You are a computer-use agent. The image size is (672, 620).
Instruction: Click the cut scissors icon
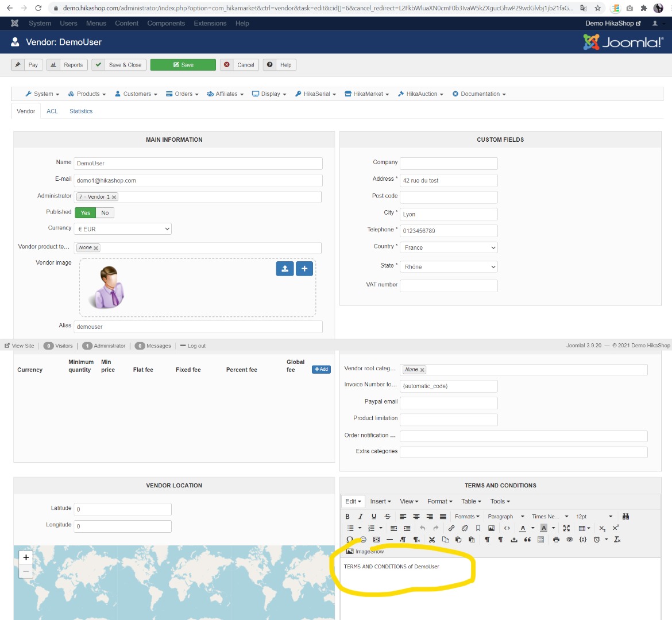click(x=432, y=540)
